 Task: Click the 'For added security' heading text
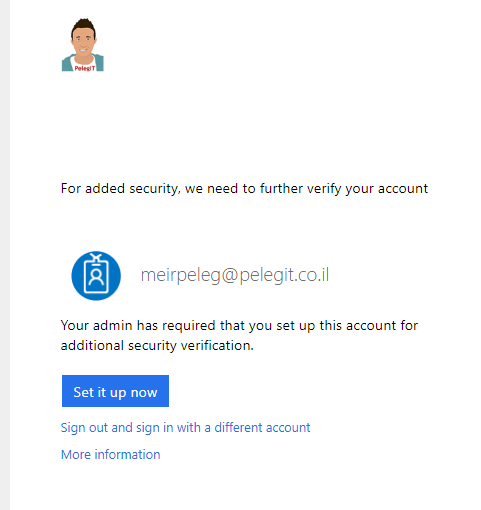[244, 189]
